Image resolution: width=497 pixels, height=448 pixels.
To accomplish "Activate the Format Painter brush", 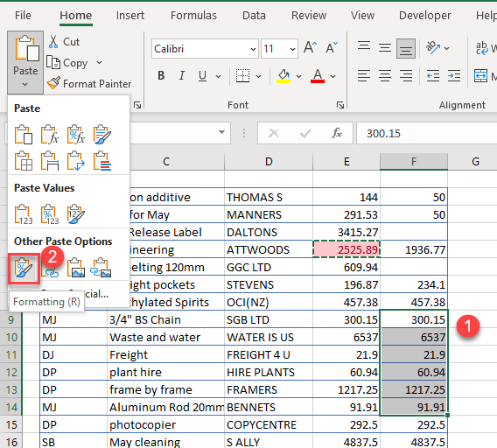I will [53, 83].
